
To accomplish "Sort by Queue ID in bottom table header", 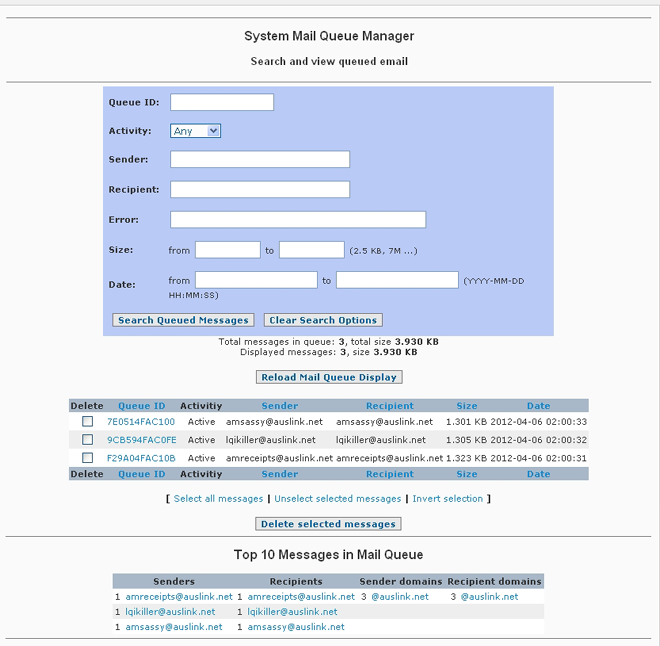I will pos(141,474).
